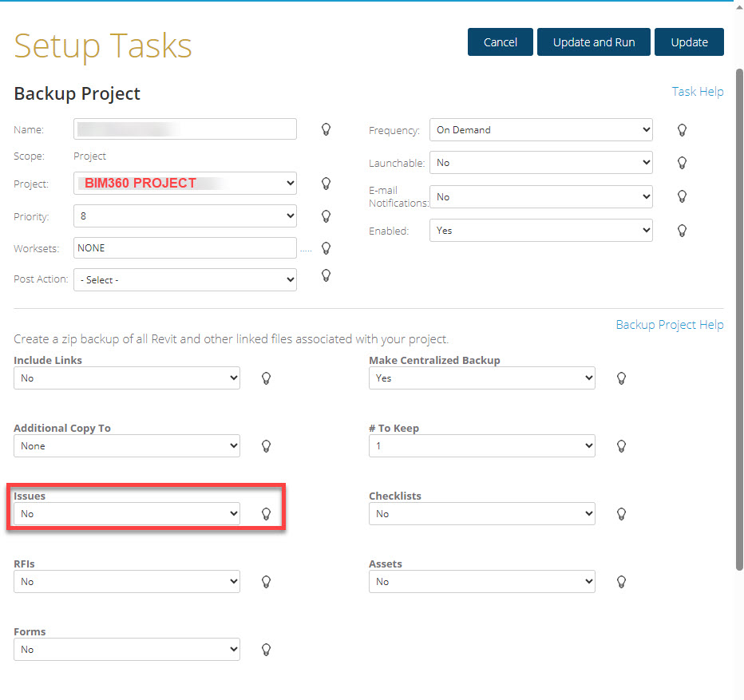
Task: Open the Post Action select dropdown
Action: pos(184,280)
